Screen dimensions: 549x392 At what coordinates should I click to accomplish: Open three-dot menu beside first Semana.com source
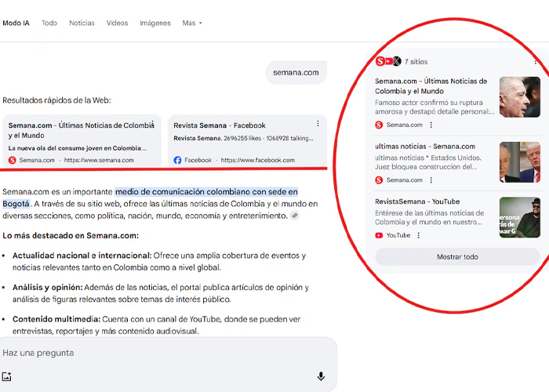(431, 125)
